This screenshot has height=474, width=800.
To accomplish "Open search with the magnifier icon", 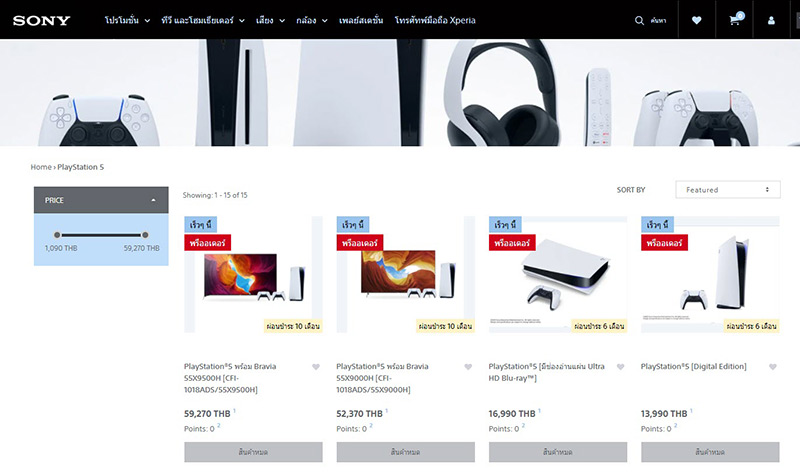I will point(639,20).
